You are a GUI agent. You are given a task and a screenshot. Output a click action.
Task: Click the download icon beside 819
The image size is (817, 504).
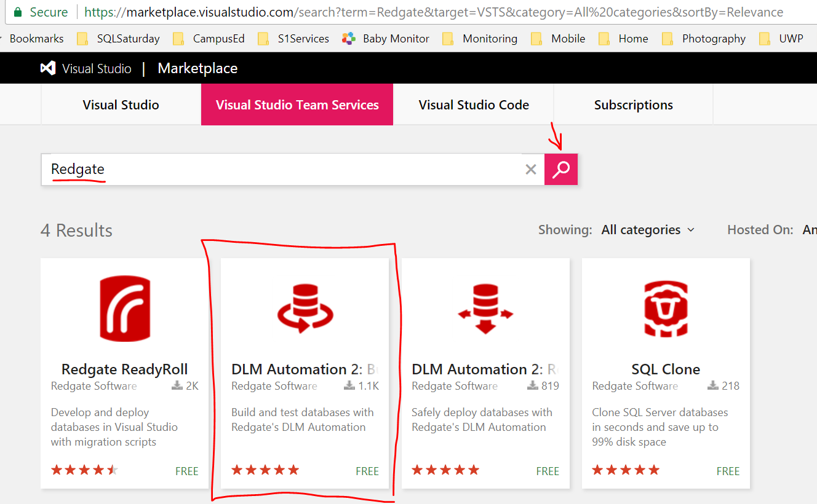pos(532,385)
